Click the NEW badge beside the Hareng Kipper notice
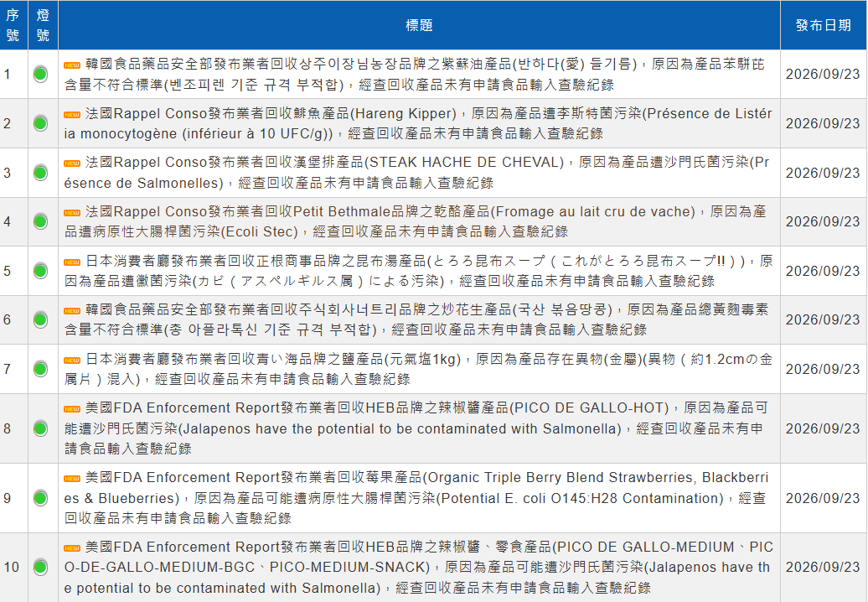Screen dimensions: 868x602 point(72,115)
